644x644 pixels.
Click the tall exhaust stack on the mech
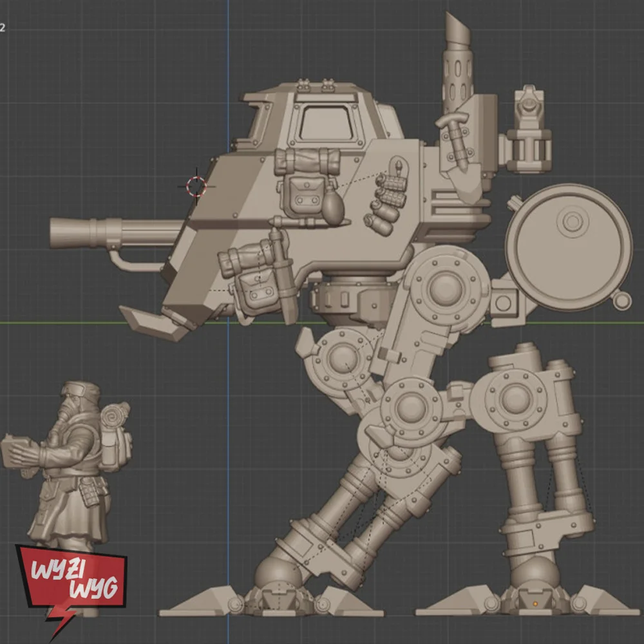(457, 62)
